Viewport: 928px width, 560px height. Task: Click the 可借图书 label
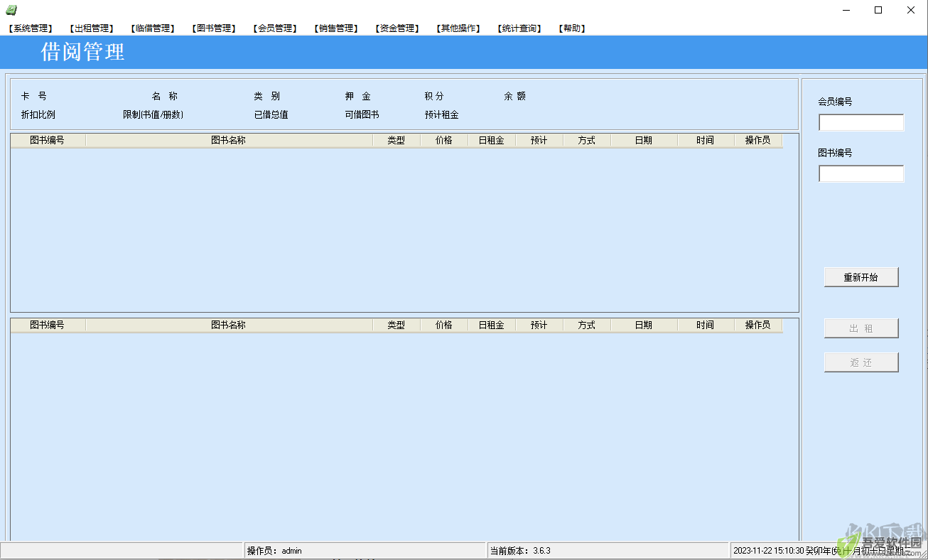(362, 114)
